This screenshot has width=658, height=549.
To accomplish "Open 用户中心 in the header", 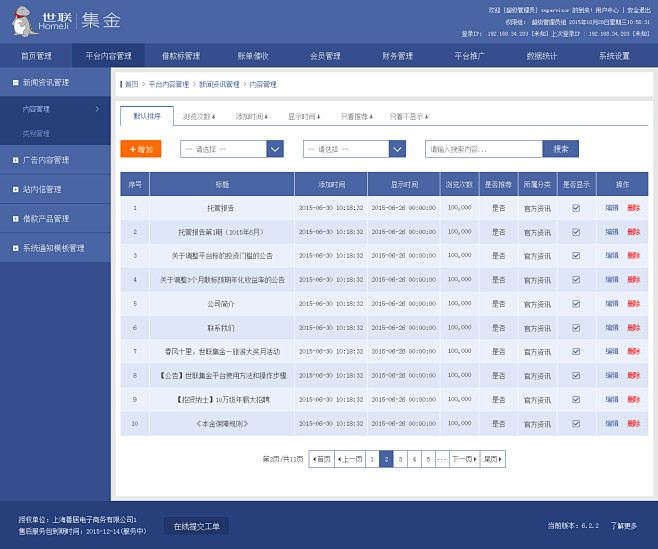I will (607, 10).
